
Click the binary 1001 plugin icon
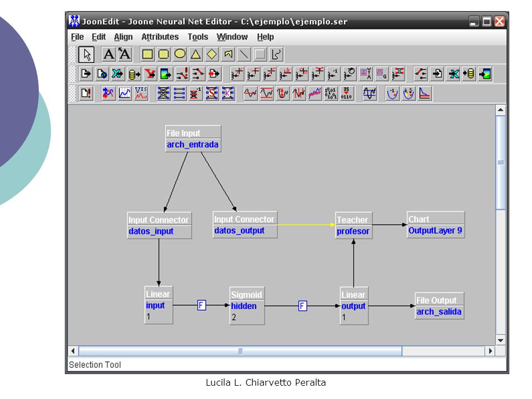[330, 93]
